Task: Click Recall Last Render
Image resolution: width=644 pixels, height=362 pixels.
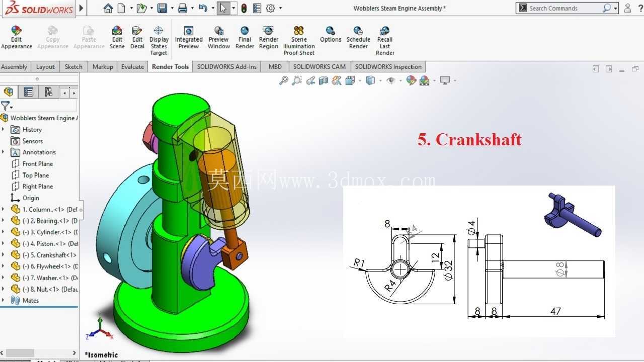Action: pos(385,41)
